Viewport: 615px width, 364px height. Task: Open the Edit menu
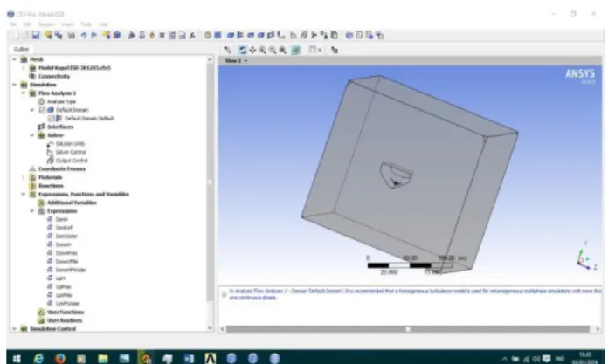[27, 24]
